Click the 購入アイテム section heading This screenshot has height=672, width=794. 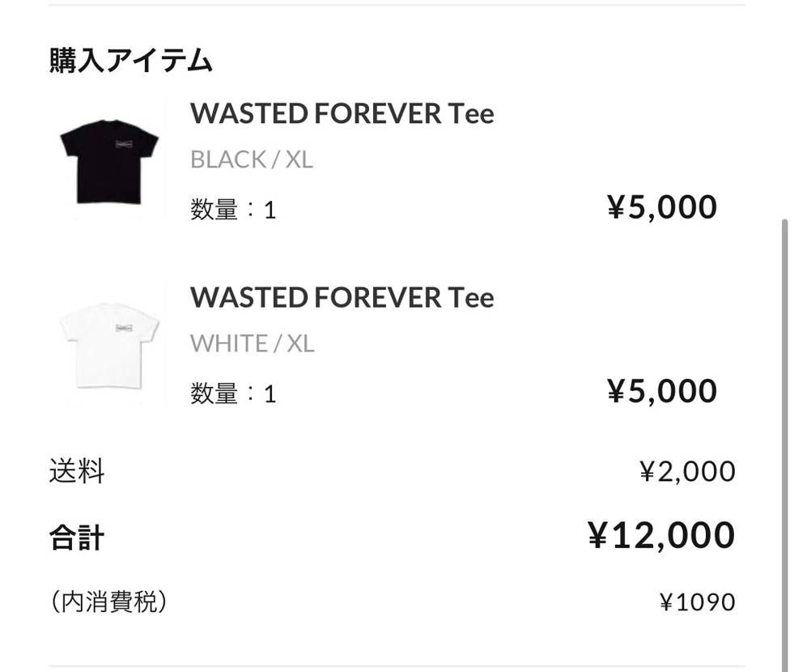tap(131, 60)
